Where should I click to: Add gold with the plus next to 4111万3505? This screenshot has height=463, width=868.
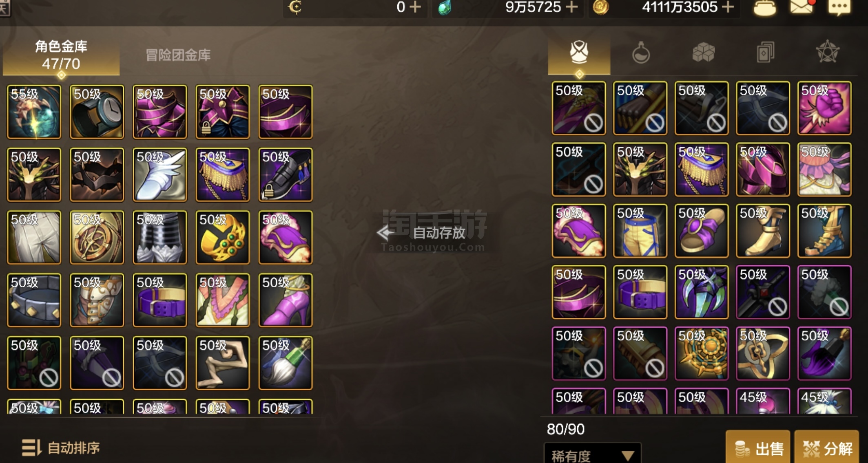[x=728, y=7]
